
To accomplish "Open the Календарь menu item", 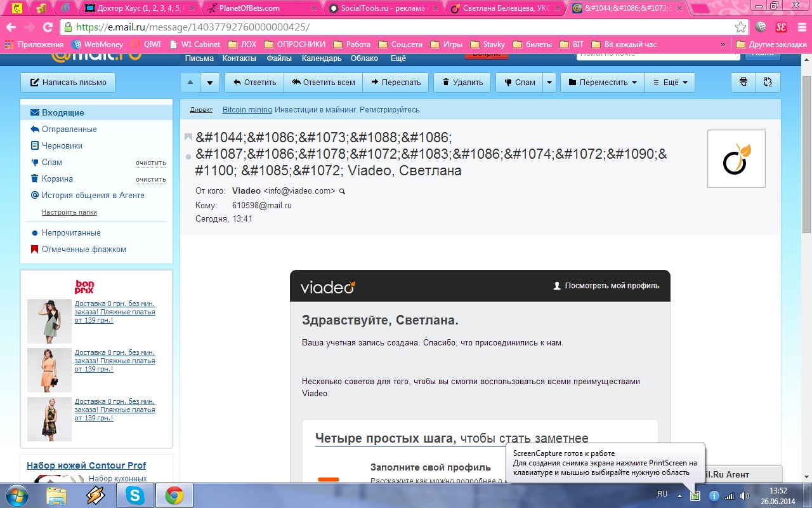I will [x=322, y=58].
